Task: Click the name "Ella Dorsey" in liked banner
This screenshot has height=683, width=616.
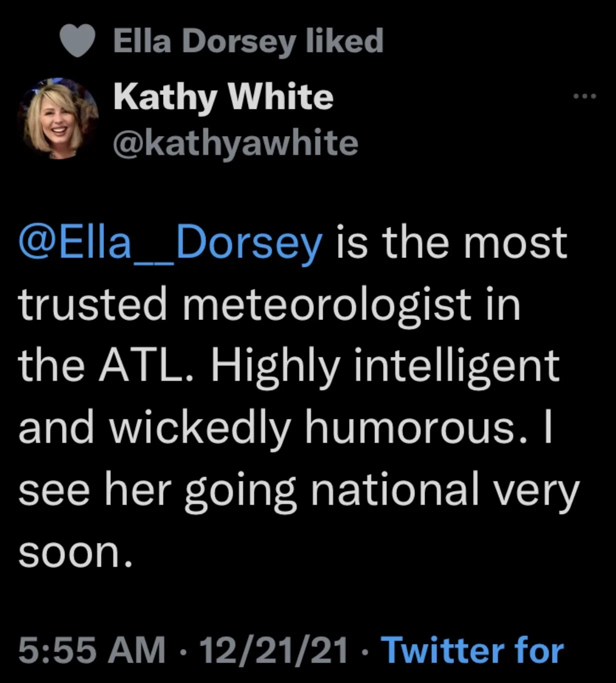Action: 204,40
